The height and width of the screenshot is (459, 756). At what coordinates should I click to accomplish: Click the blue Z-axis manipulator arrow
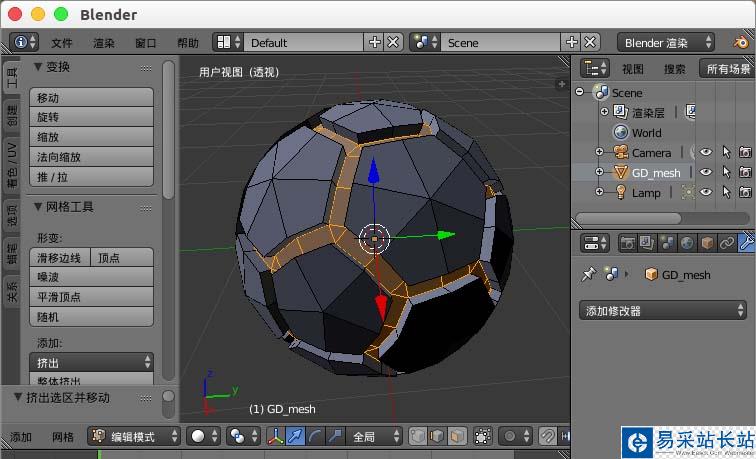[x=373, y=174]
